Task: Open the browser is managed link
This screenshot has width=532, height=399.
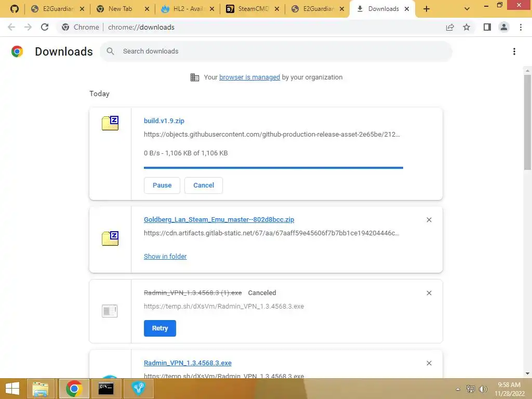Action: (x=249, y=77)
